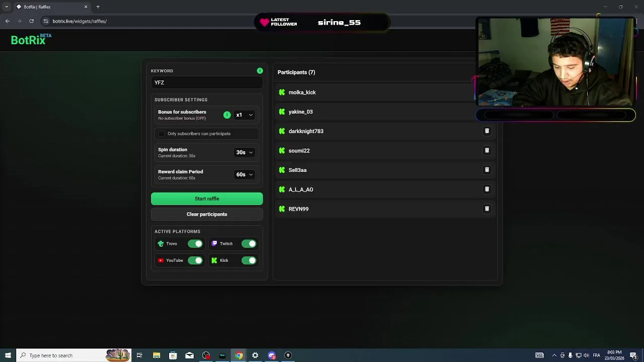Go back with the browser back arrow
The width and height of the screenshot is (644, 362).
pyautogui.click(x=8, y=21)
